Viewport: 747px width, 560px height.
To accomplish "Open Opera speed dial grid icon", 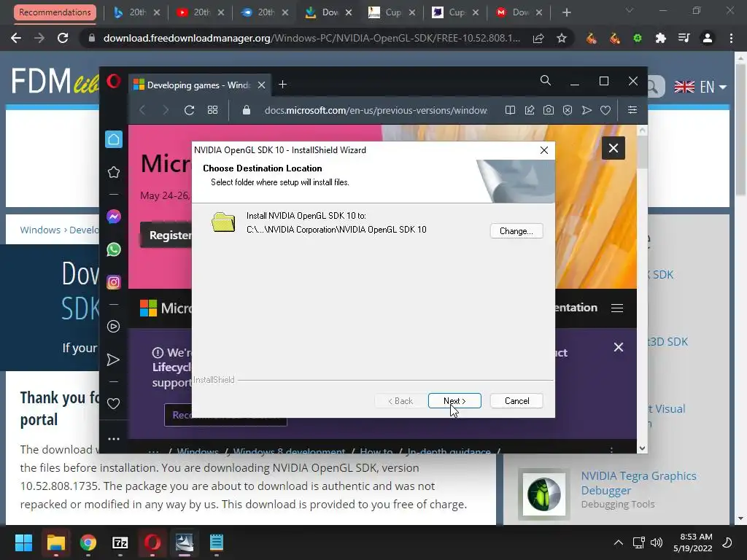I will click(212, 111).
